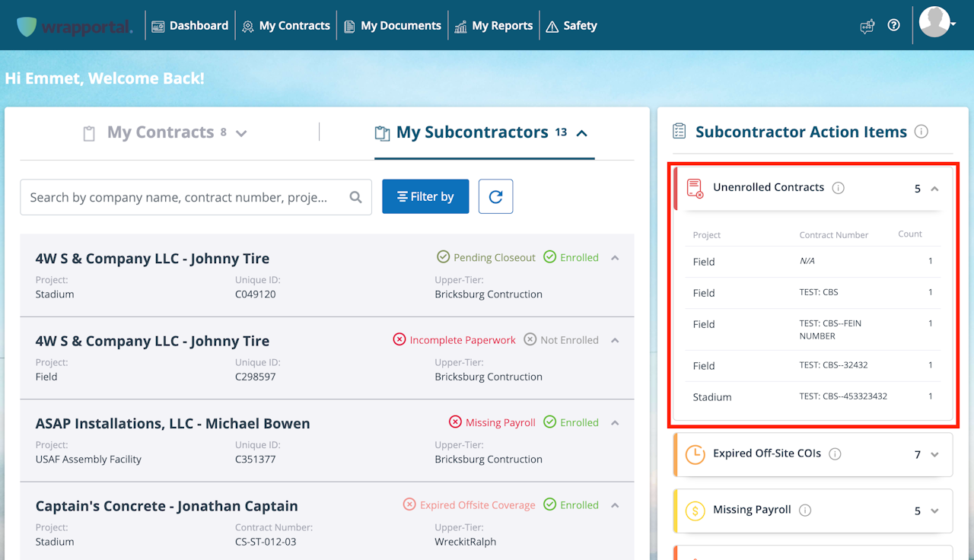Viewport: 974px width, 560px height.
Task: Click info icon beside Subcontractor Action Items
Action: click(921, 132)
